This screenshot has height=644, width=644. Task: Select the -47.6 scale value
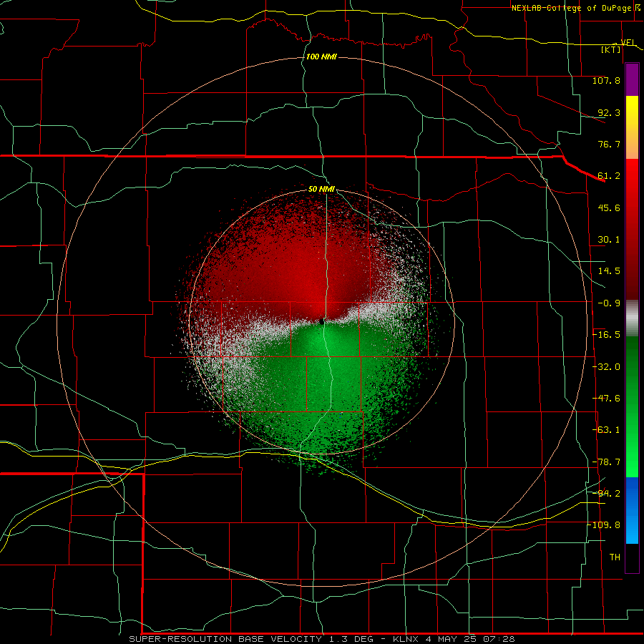point(607,399)
